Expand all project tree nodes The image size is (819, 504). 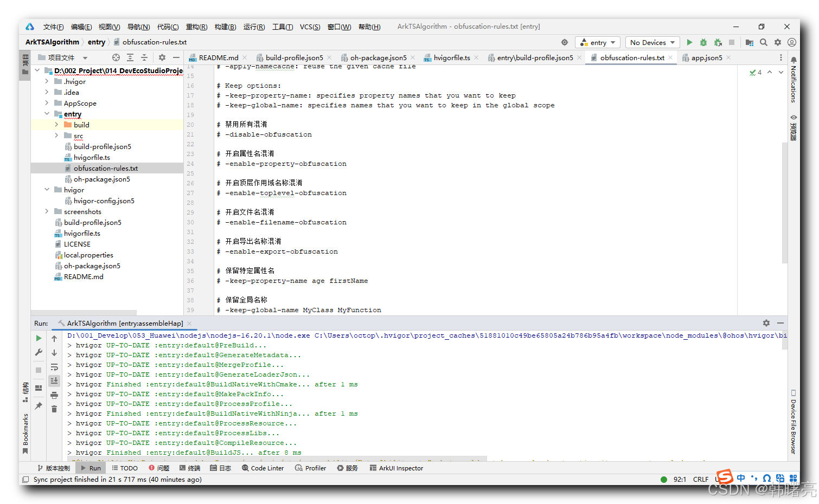(x=130, y=57)
